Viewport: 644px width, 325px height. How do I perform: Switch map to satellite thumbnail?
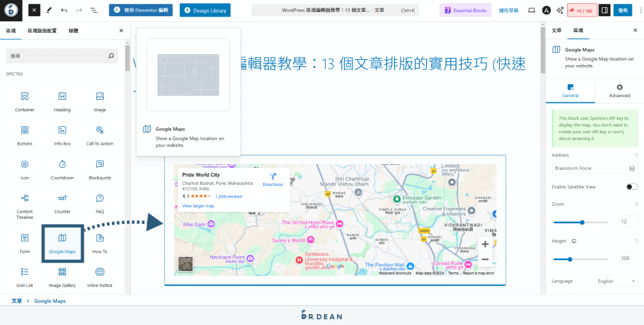click(185, 264)
